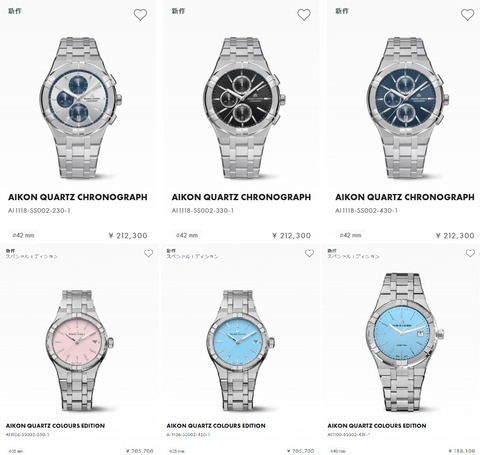
Task: View the small light-blue dial watch photo
Action: pos(241,350)
